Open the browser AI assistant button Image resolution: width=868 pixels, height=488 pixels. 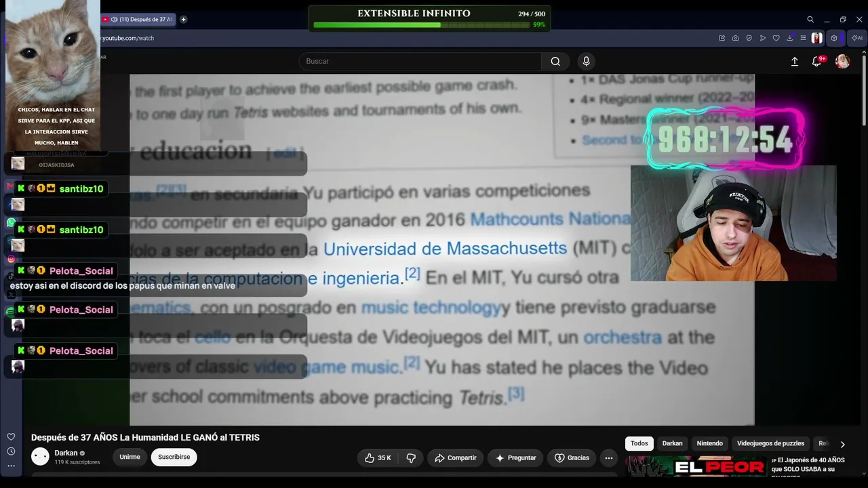[x=857, y=38]
